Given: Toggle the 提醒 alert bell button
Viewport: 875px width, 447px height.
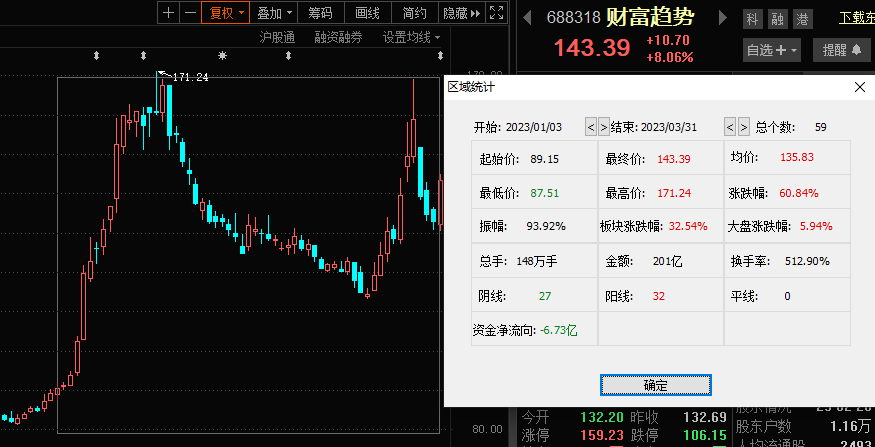Looking at the screenshot, I should pyautogui.click(x=842, y=49).
